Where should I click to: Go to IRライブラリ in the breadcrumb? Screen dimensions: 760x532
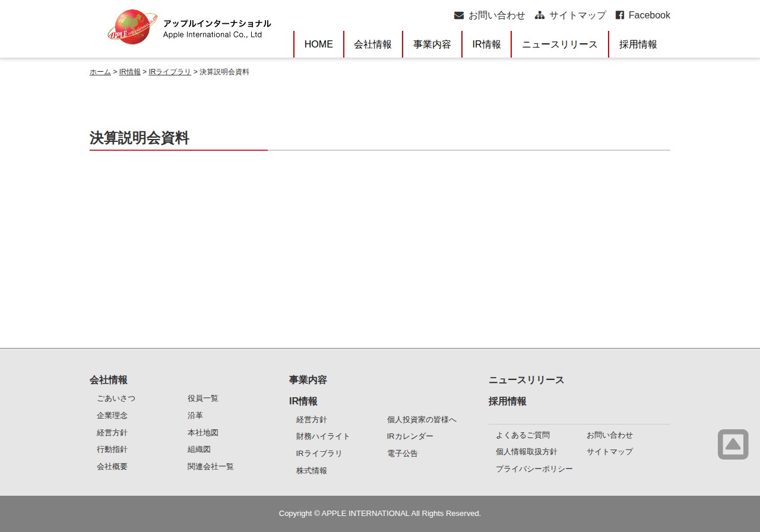[x=170, y=72]
